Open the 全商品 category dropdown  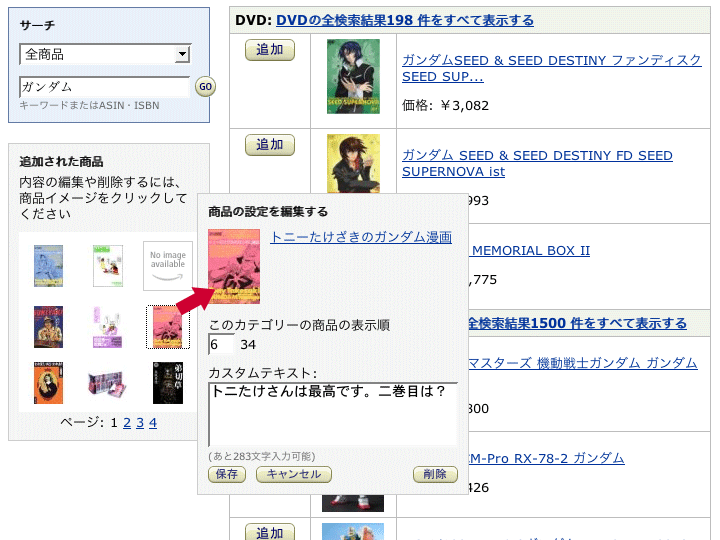(x=105, y=54)
